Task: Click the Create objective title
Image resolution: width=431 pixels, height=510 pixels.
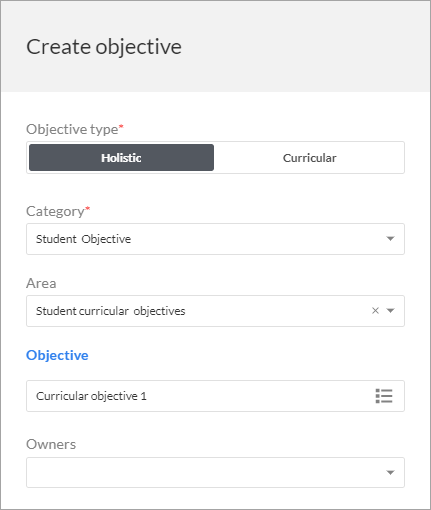Action: (104, 47)
